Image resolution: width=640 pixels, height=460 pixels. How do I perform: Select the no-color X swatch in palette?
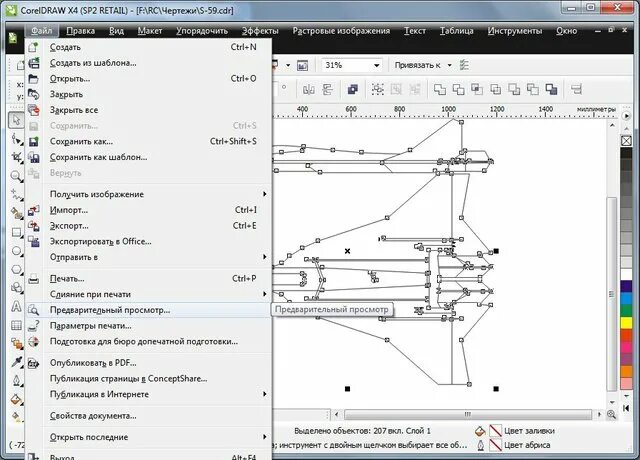coord(626,141)
